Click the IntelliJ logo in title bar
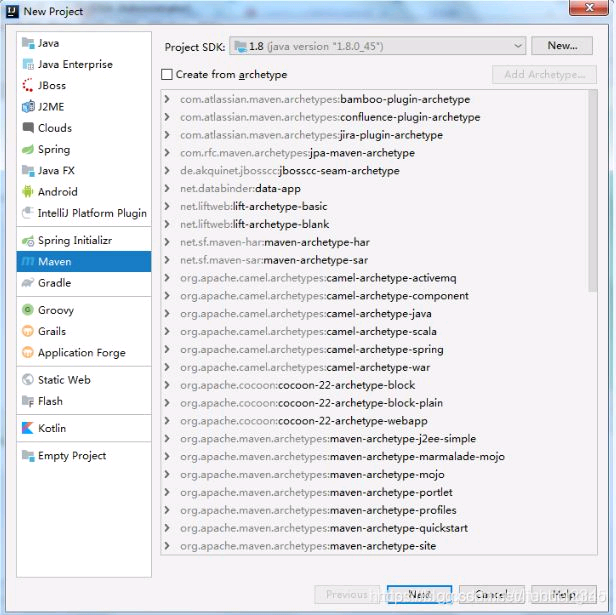The height and width of the screenshot is (615, 616). 12,11
